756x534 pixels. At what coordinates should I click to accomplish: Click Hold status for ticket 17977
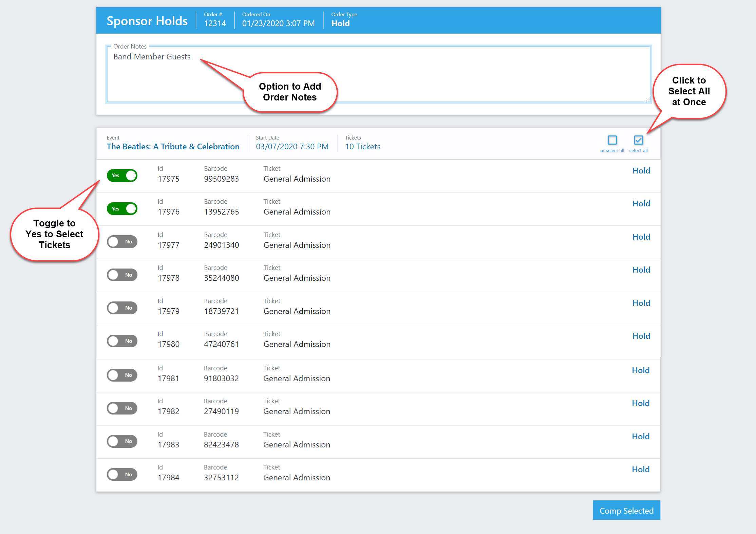pyautogui.click(x=641, y=237)
